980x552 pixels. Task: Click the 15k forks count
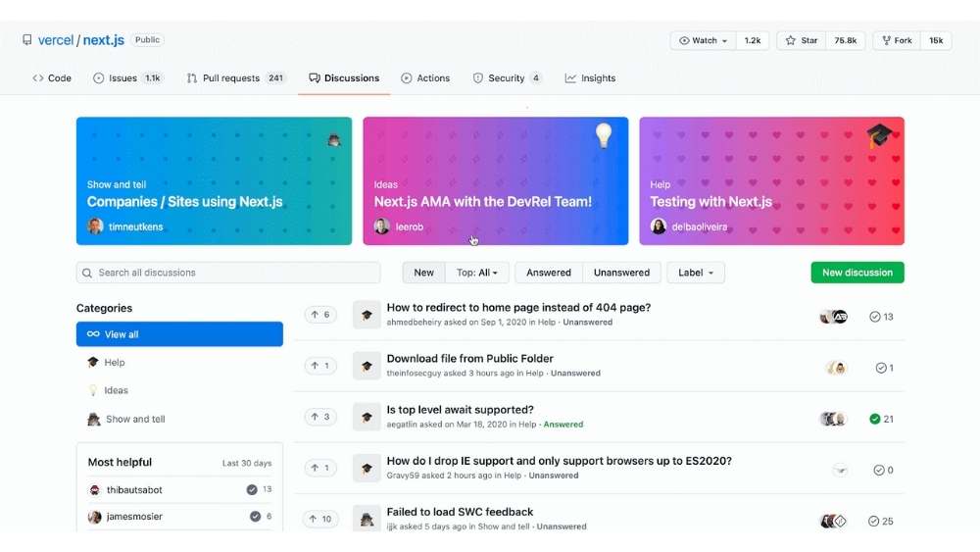[936, 40]
